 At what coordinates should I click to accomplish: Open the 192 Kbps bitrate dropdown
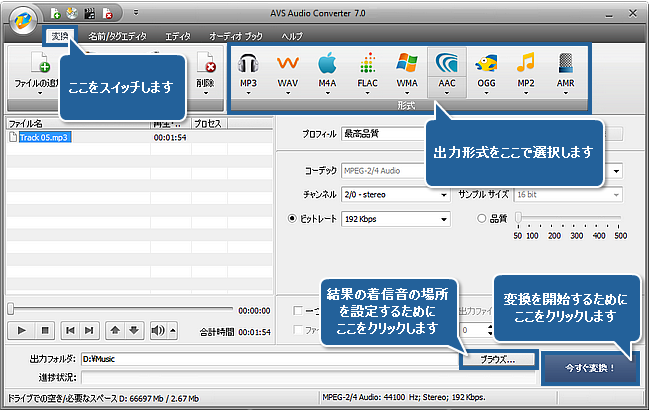coord(396,219)
